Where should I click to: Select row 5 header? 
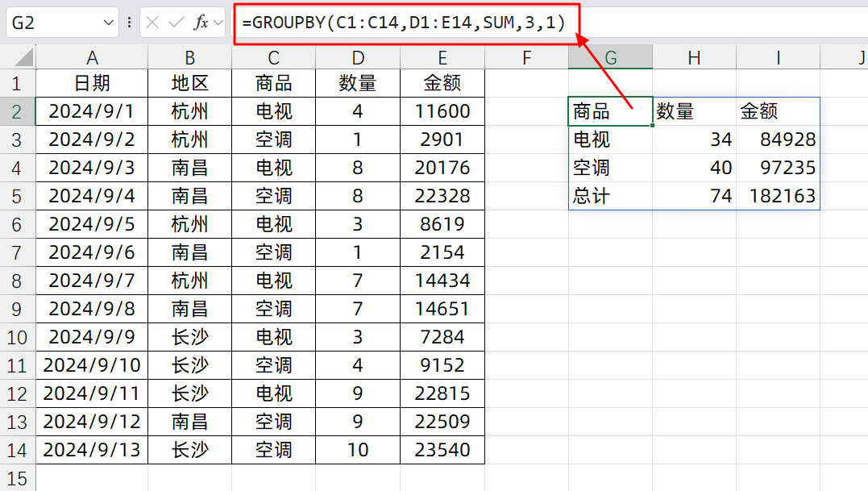pyautogui.click(x=18, y=197)
